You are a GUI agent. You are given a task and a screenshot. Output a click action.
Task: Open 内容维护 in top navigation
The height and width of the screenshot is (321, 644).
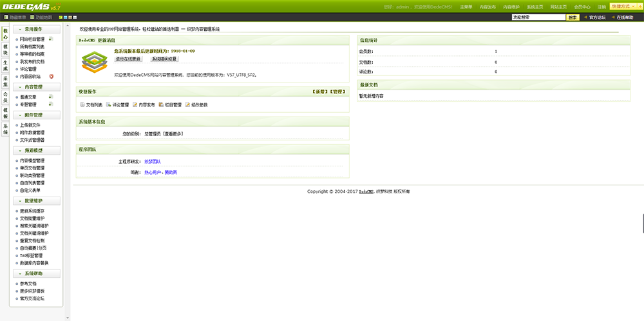tap(511, 6)
